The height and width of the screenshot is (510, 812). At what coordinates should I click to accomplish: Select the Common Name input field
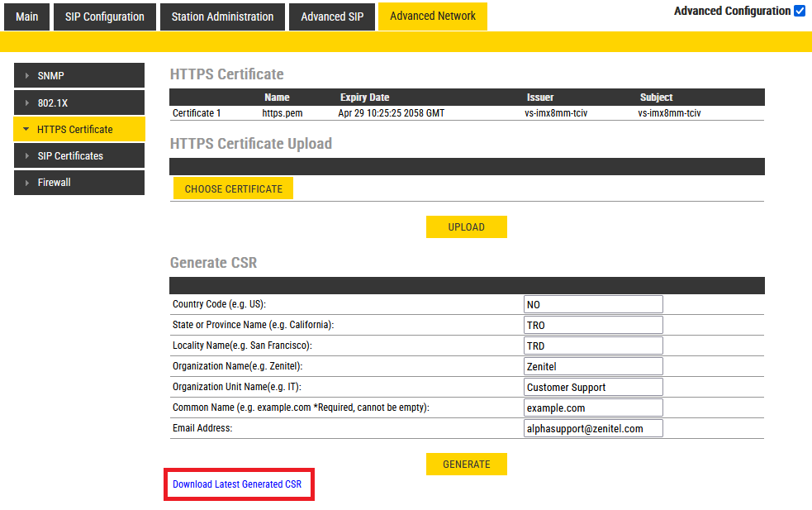pos(593,408)
